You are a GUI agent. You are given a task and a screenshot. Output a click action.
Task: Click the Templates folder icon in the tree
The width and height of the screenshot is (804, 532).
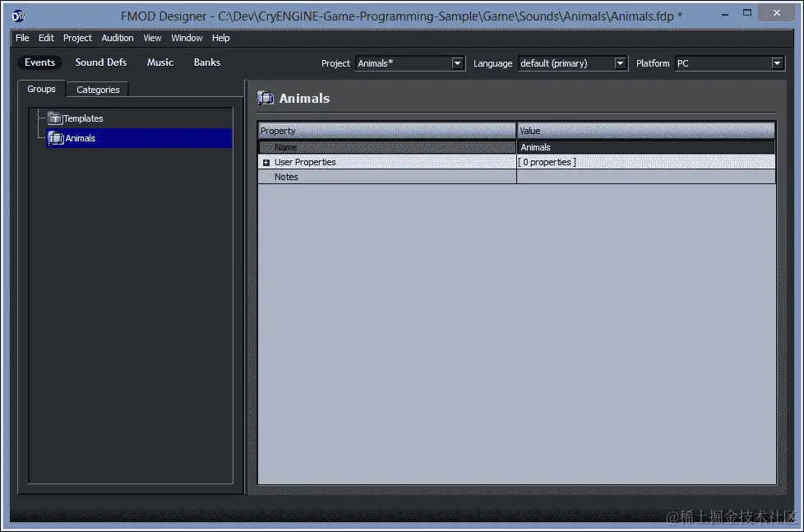click(x=54, y=118)
